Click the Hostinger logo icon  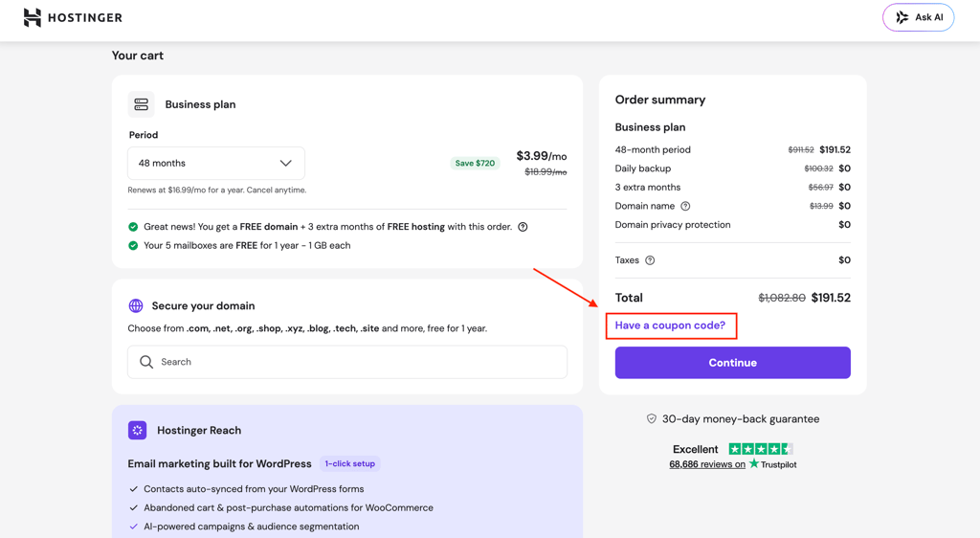(33, 17)
